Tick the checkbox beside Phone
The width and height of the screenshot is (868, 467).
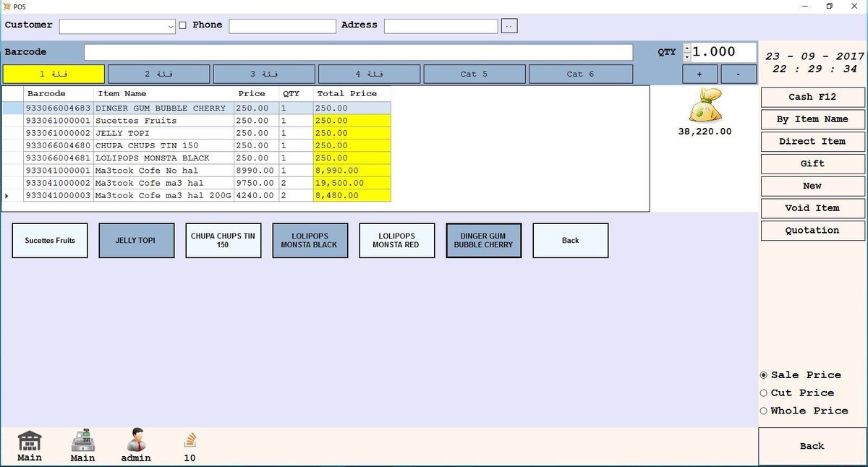[x=182, y=25]
